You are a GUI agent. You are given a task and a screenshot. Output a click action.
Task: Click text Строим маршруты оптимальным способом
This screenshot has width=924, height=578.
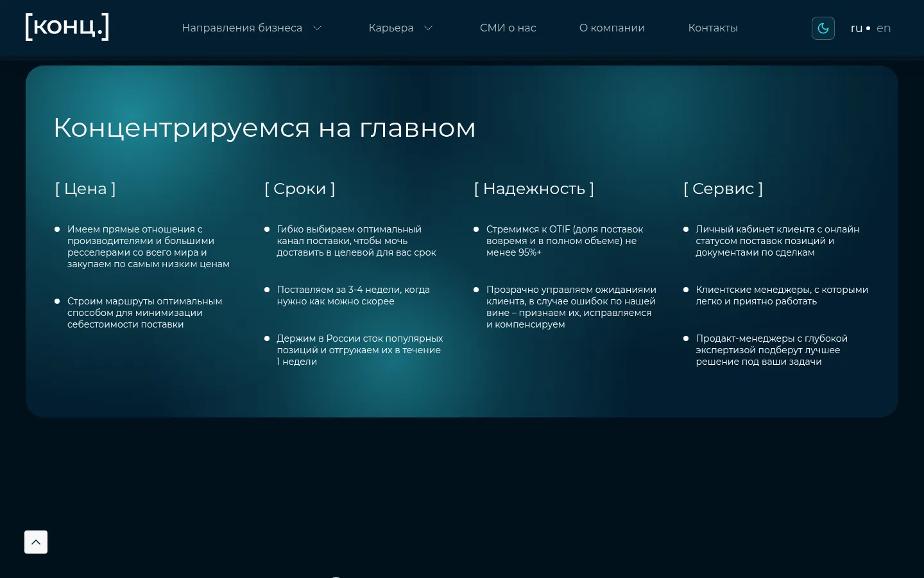[145, 313]
